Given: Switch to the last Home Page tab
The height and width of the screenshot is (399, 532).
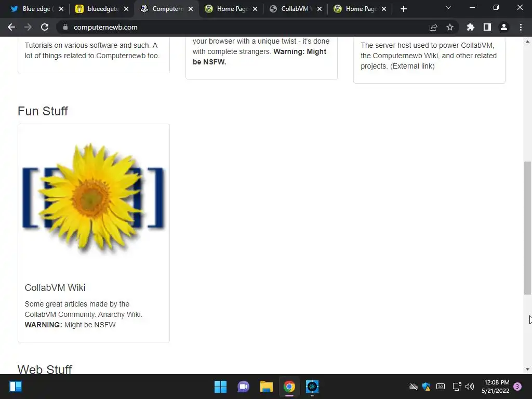Looking at the screenshot, I should 360,9.
